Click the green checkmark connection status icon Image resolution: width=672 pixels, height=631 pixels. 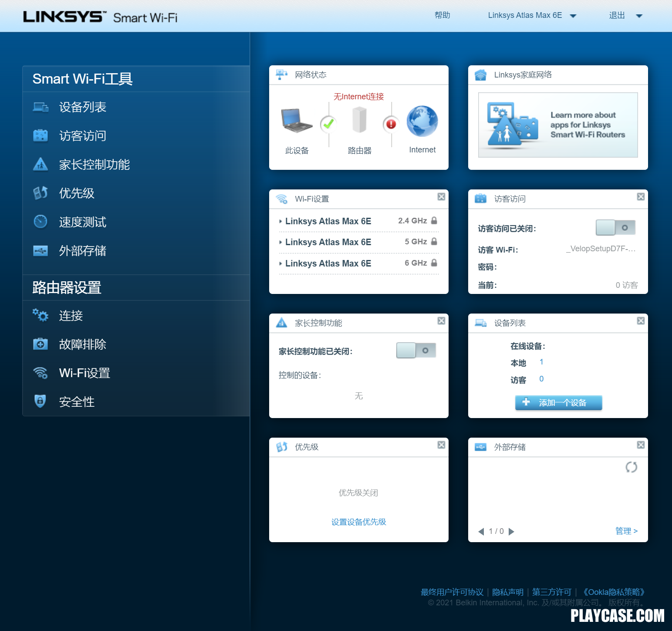click(328, 124)
